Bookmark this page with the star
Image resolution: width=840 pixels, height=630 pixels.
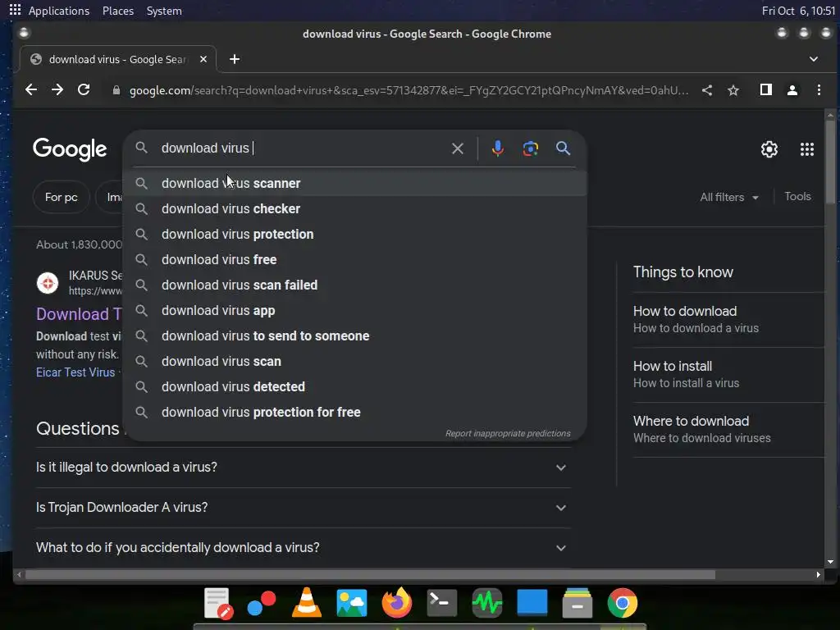(x=733, y=90)
